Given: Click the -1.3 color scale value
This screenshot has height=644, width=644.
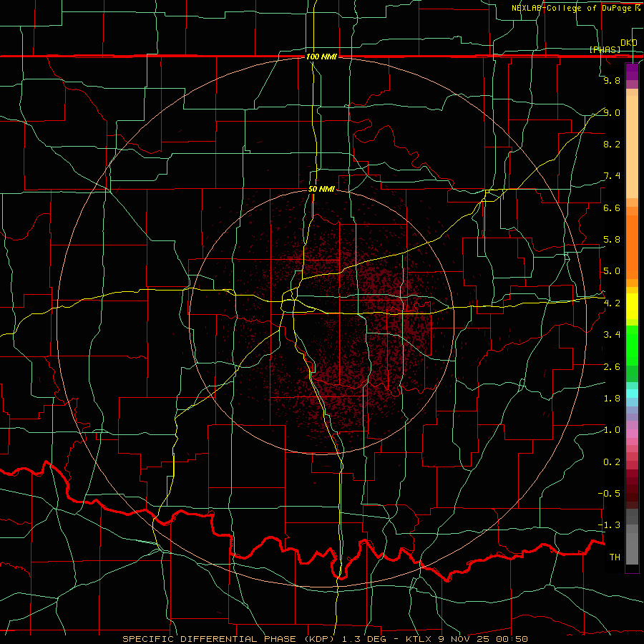Looking at the screenshot, I should [609, 525].
